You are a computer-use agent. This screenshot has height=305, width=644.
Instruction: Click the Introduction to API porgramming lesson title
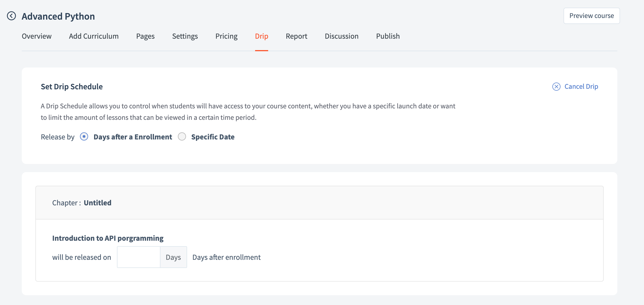coord(108,238)
